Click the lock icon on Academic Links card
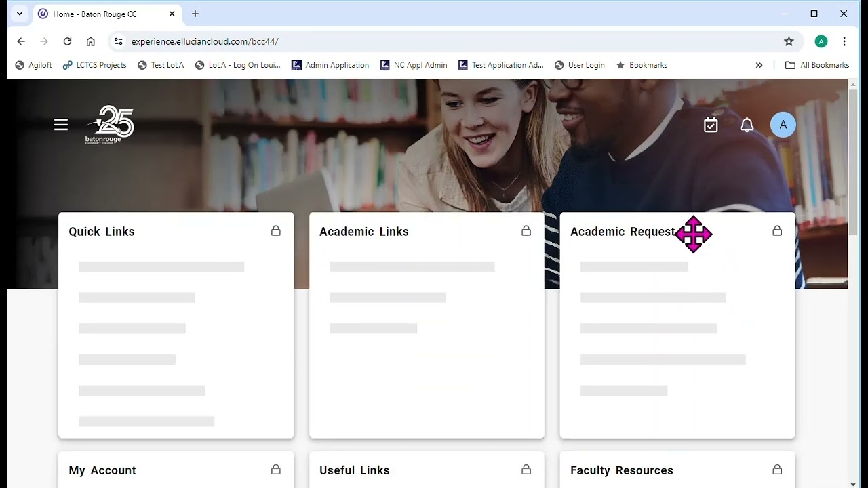 coord(526,231)
